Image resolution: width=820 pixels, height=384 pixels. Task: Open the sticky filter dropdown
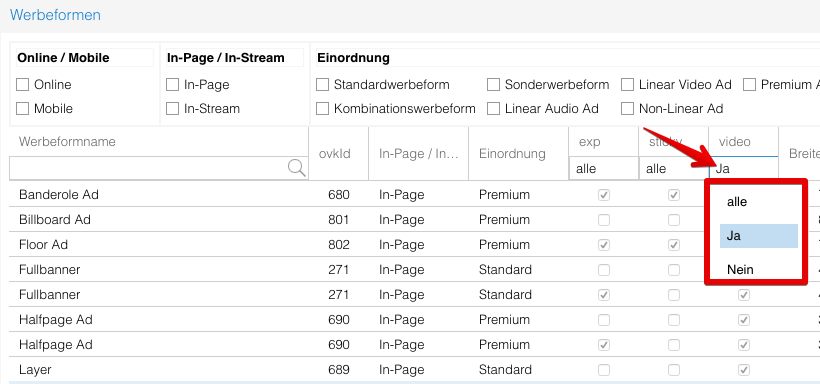[x=673, y=168]
